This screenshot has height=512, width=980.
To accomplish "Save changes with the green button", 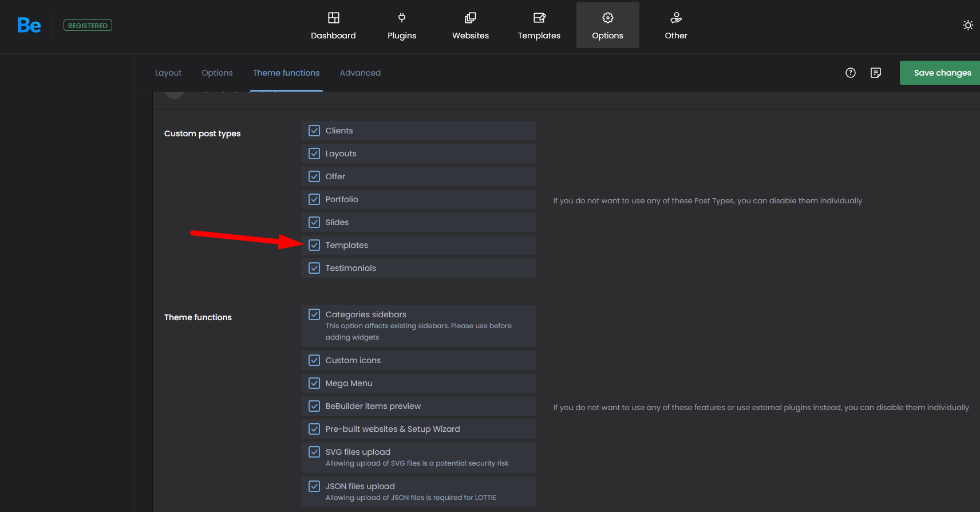I will 940,73.
